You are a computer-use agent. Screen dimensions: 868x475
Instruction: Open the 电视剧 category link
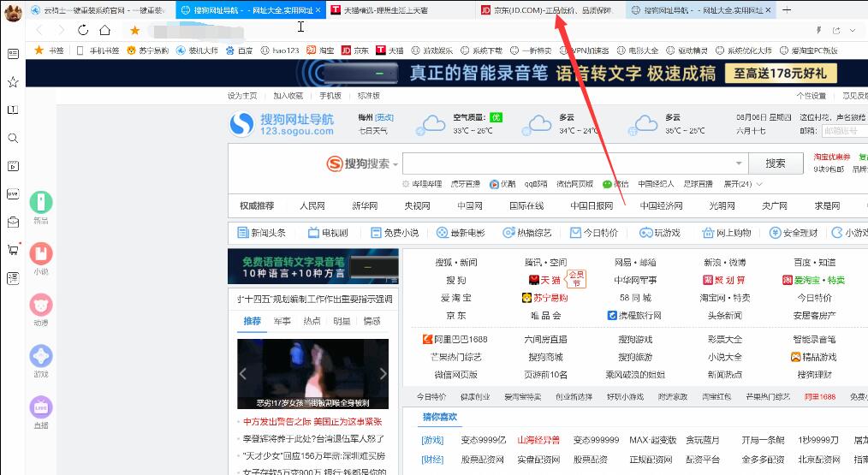click(x=328, y=233)
